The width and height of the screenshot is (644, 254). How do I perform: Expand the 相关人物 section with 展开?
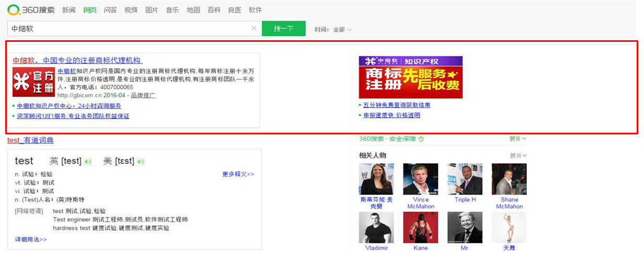pos(519,156)
